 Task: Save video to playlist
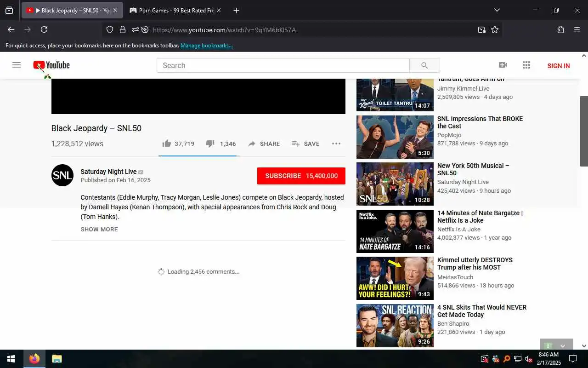305,144
